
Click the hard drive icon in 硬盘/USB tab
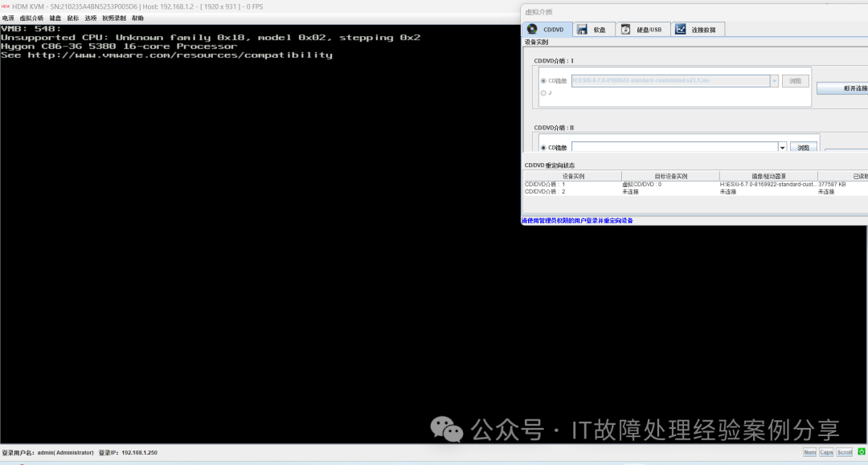pyautogui.click(x=625, y=29)
